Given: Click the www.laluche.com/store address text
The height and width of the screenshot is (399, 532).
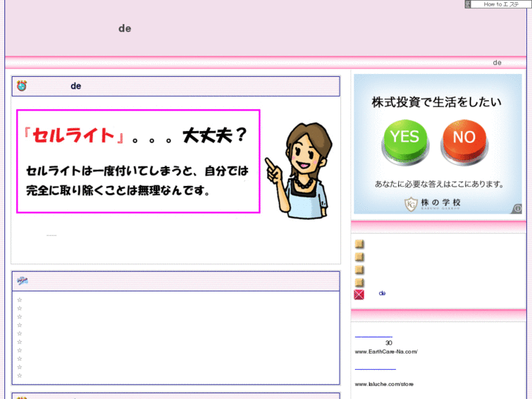Looking at the screenshot, I should pos(384,384).
